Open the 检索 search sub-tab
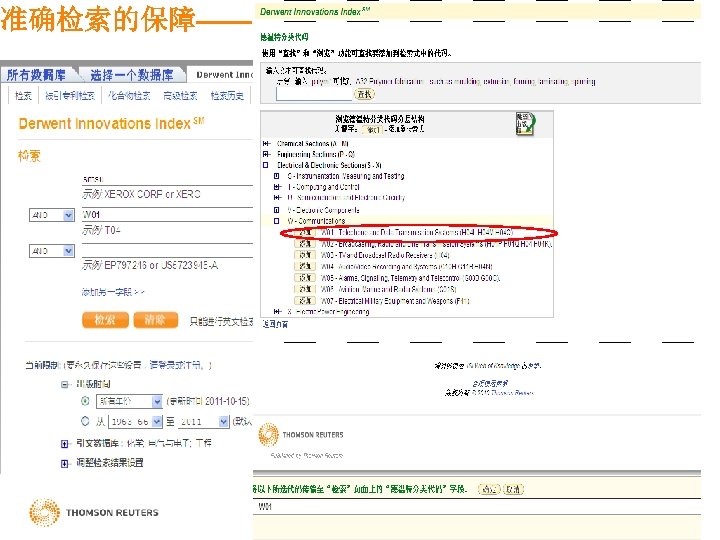 point(23,96)
